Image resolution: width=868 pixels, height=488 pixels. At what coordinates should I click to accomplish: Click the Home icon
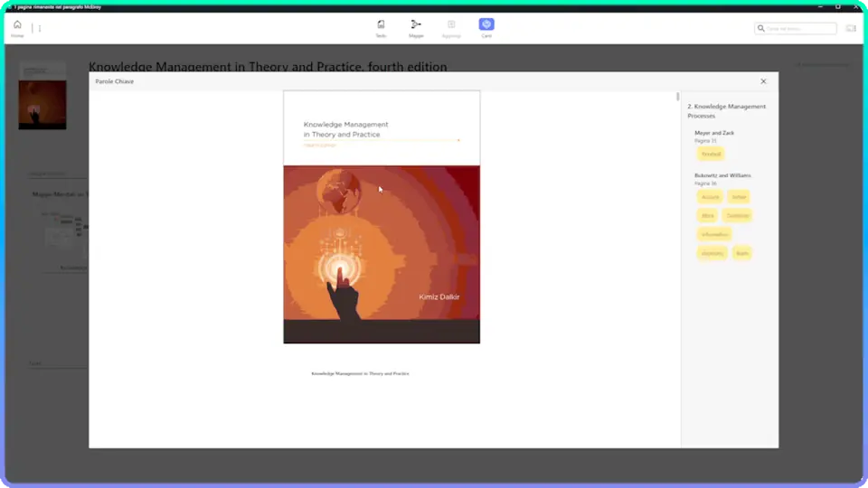[x=17, y=25]
